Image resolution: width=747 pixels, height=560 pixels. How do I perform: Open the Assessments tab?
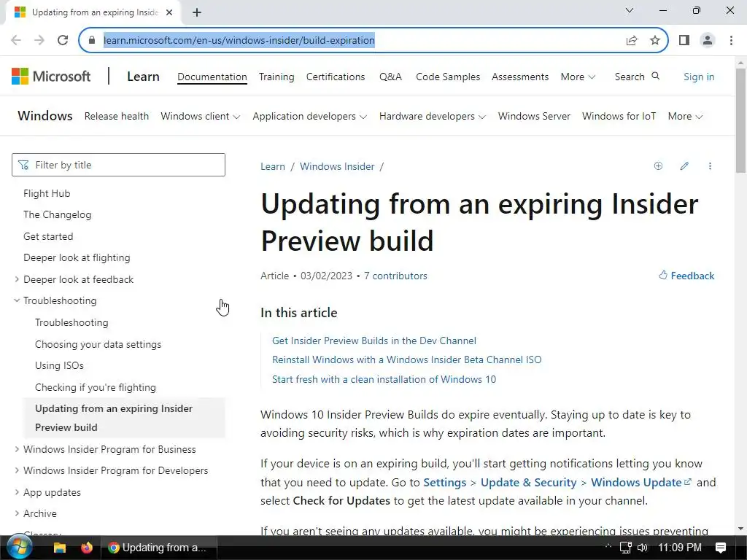[x=520, y=77]
